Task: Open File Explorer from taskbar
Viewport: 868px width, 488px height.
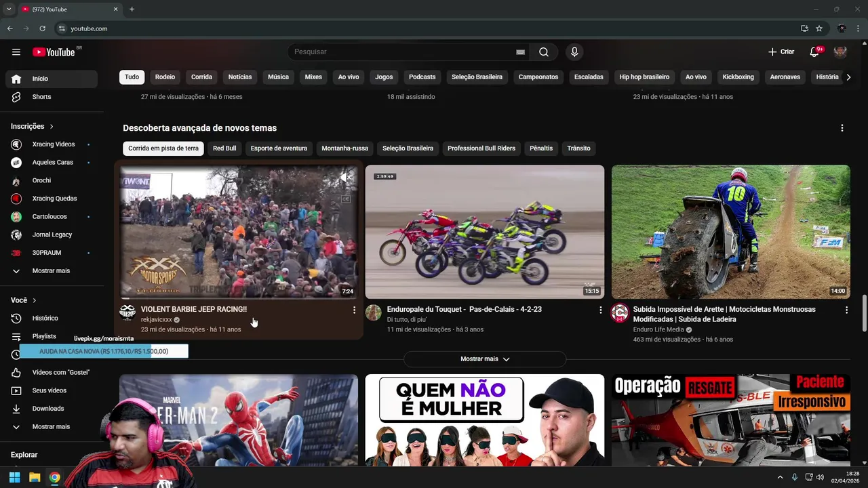Action: click(35, 477)
